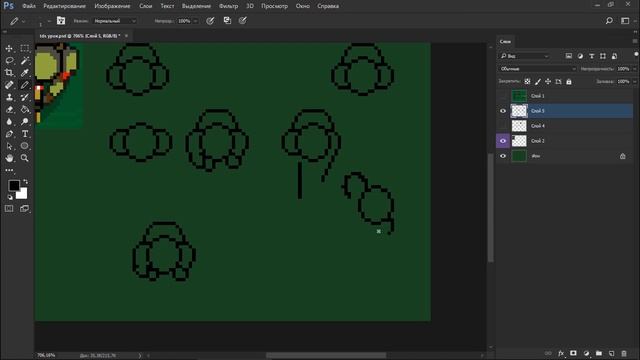The image size is (640, 360).
Task: Open layer blend mode dropdown Обычные
Action: pyautogui.click(x=537, y=69)
